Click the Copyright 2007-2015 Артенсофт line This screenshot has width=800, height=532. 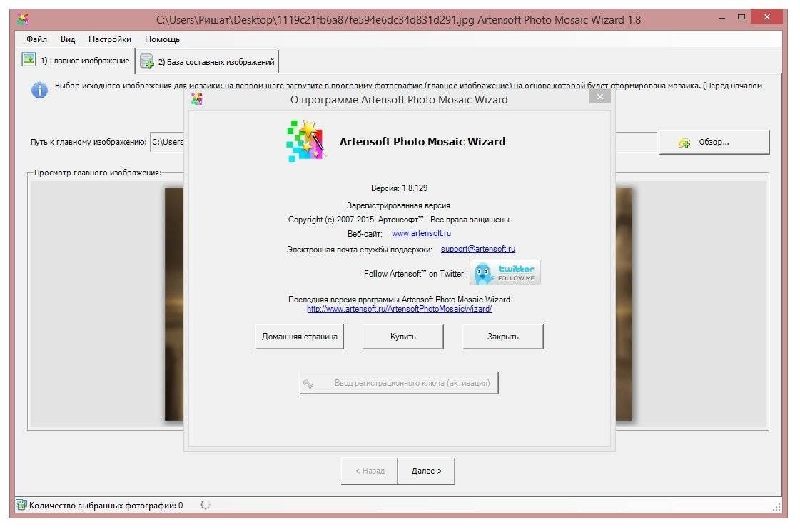pos(400,220)
